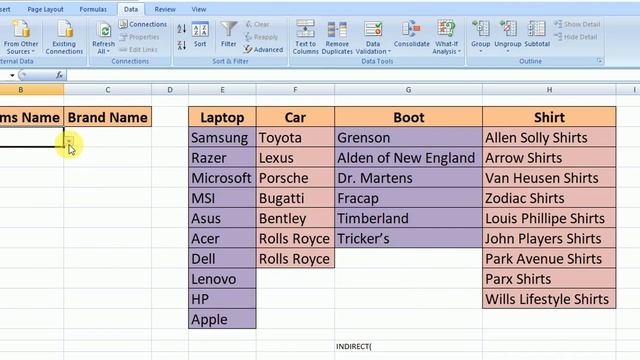Open the Connections command
The image size is (640, 360).
143,24
